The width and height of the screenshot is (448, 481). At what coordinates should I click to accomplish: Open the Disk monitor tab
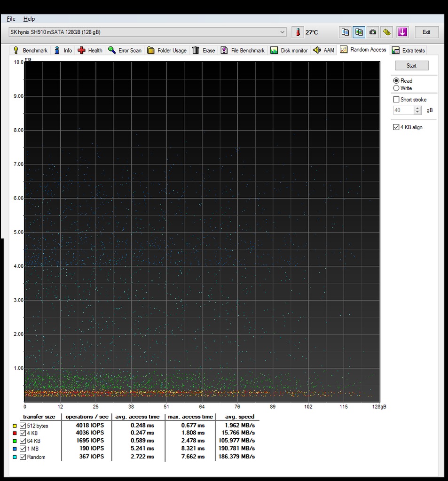[289, 50]
